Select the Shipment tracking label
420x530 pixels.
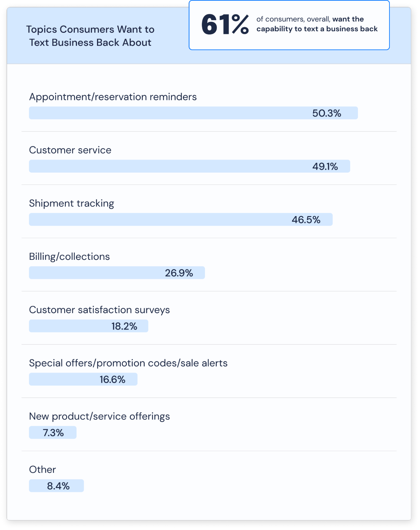click(x=71, y=203)
